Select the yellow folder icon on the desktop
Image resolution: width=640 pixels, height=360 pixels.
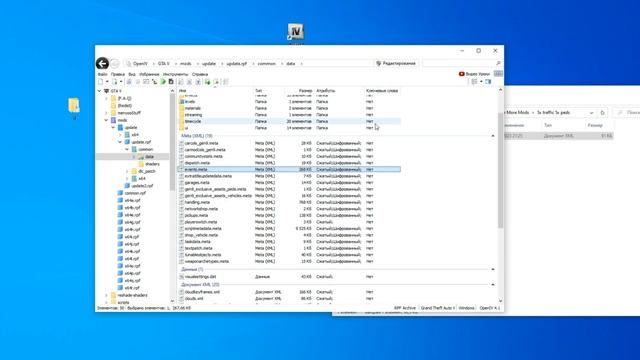[74, 105]
